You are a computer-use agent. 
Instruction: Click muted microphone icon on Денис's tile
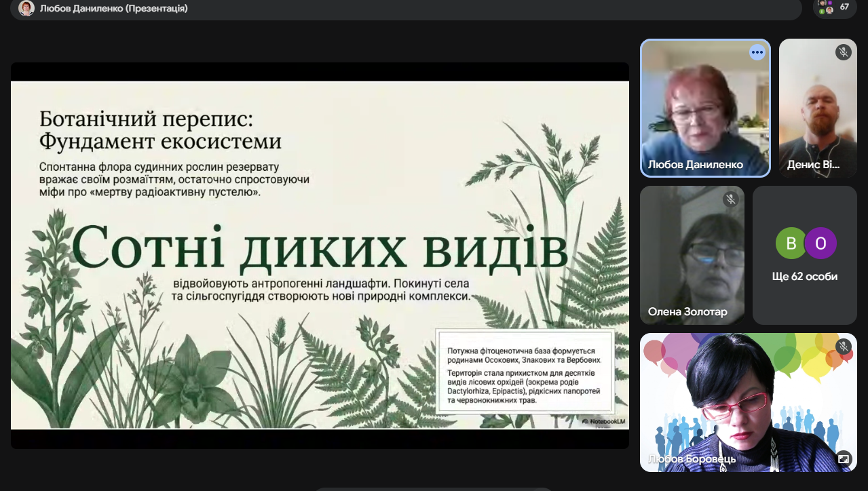tap(843, 52)
